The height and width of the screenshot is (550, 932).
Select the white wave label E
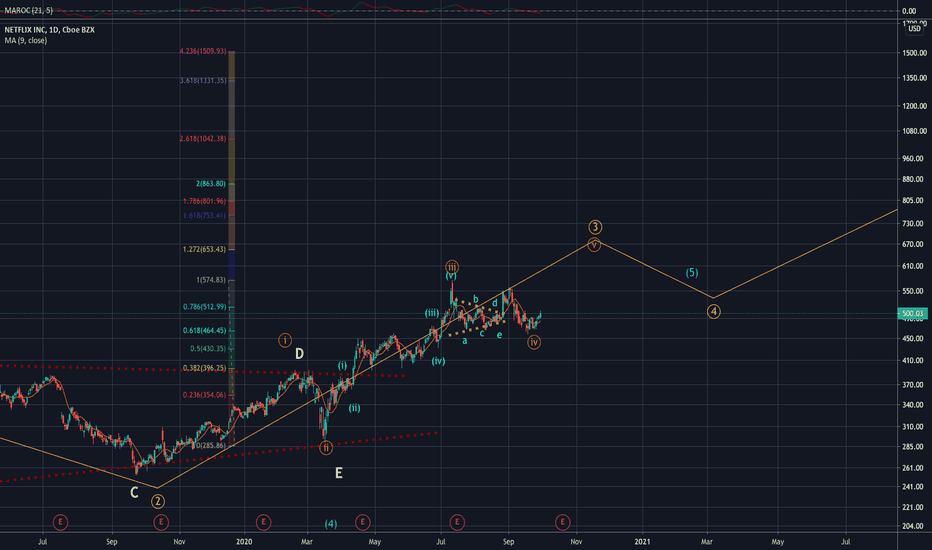click(x=339, y=473)
